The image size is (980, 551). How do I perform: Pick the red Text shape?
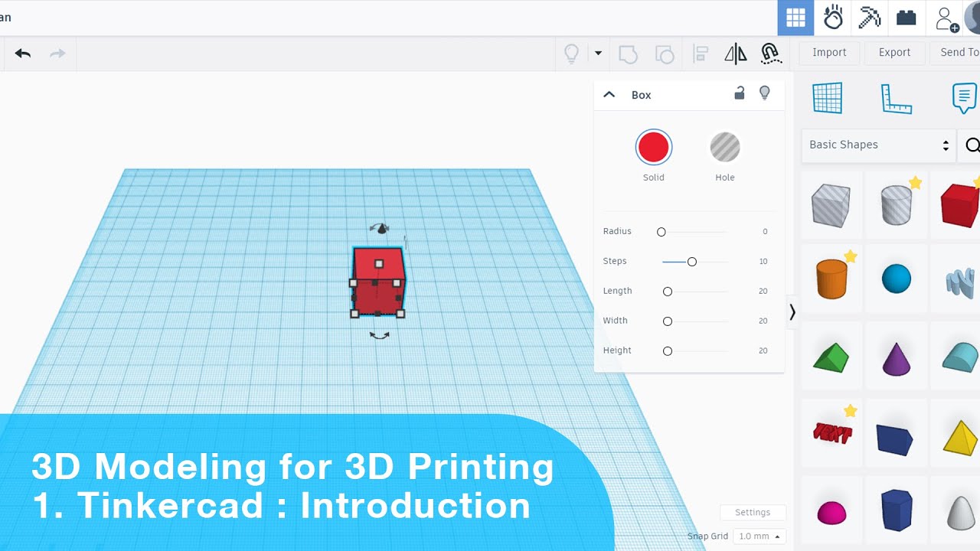click(x=832, y=433)
